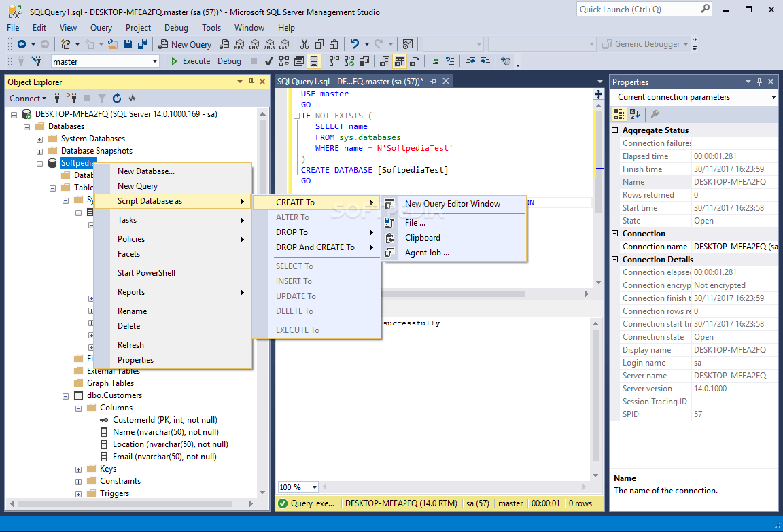The image size is (783, 532).
Task: Open the master database dropdown
Action: tap(155, 61)
